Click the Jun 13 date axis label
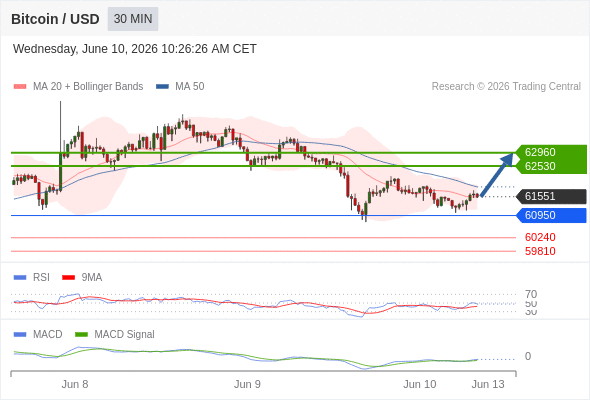Image resolution: width=590 pixels, height=400 pixels. click(488, 384)
